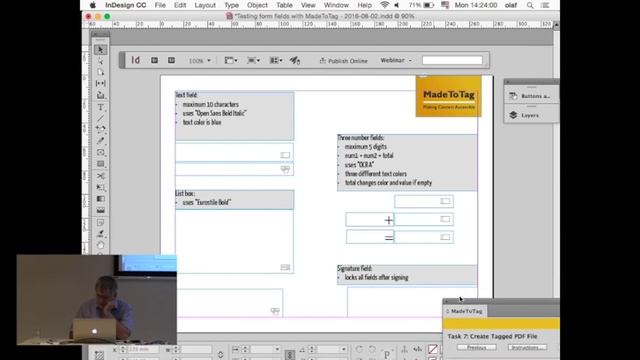The width and height of the screenshot is (640, 360).
Task: Open rotation angle dropdown
Action: 343,349
